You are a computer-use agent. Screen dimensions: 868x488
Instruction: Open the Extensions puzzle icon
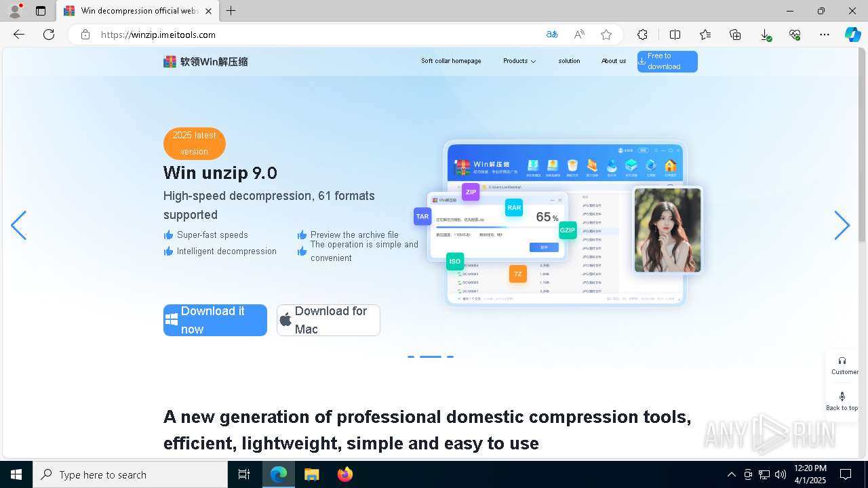643,35
